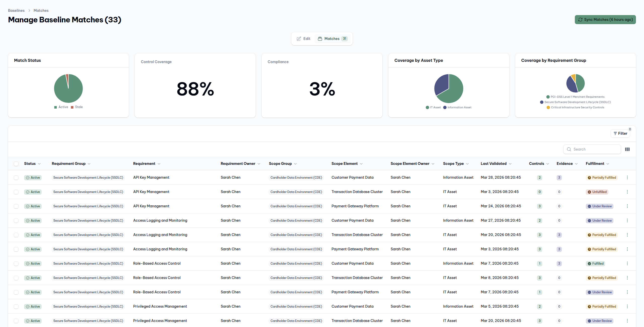Click the column layout toggle icon
This screenshot has height=327, width=644.
(627, 149)
